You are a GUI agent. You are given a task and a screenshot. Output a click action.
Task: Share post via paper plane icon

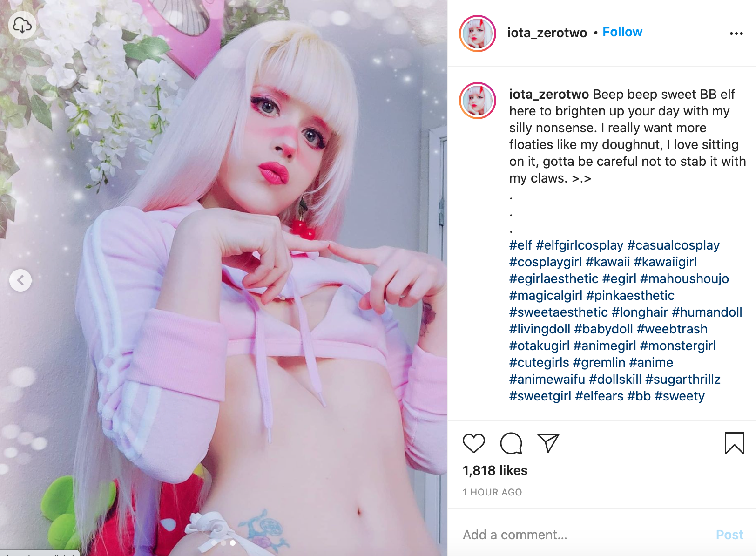pos(548,443)
